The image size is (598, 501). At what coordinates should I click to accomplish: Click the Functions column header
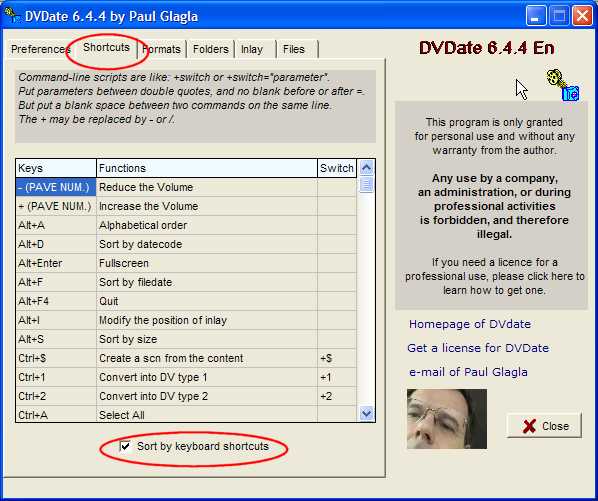[x=207, y=168]
